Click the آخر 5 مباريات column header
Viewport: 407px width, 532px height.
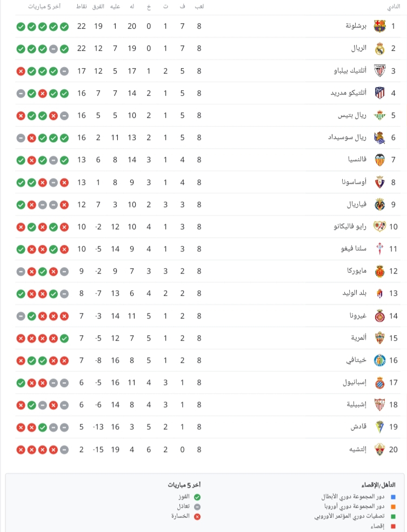[44, 6]
